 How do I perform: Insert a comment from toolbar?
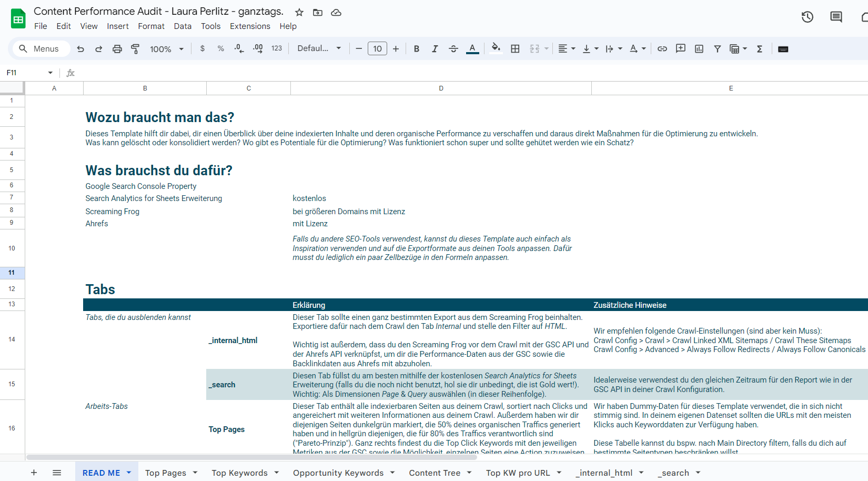pyautogui.click(x=681, y=48)
